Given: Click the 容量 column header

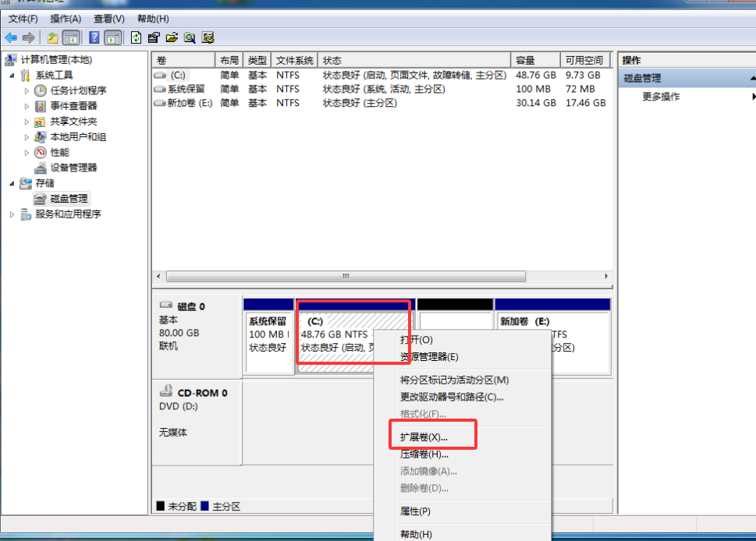Looking at the screenshot, I should click(x=534, y=61).
